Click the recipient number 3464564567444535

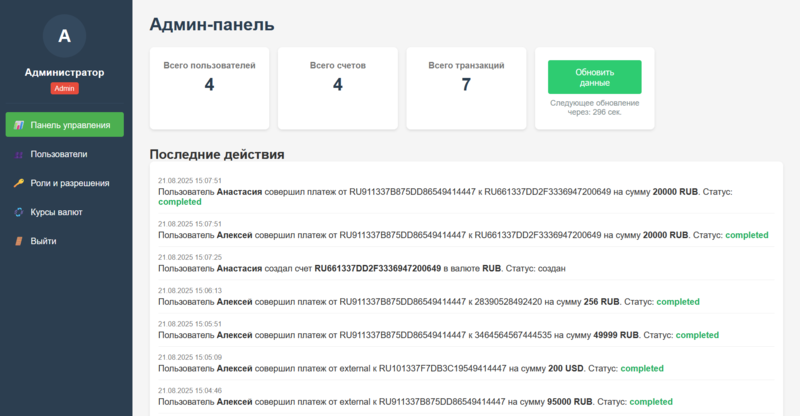click(513, 335)
